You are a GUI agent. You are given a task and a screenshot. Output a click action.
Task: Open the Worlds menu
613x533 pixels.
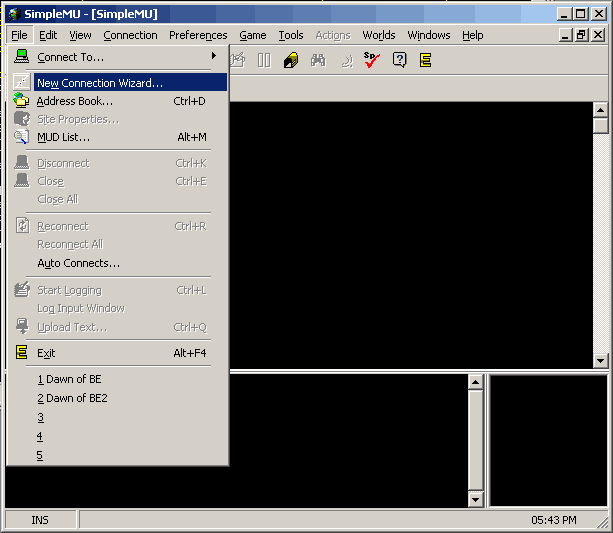tap(378, 35)
